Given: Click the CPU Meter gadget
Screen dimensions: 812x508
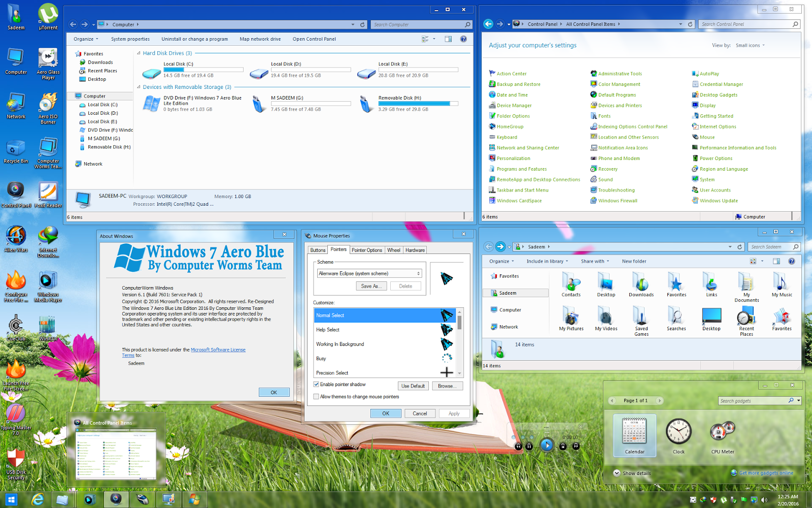Looking at the screenshot, I should point(722,432).
